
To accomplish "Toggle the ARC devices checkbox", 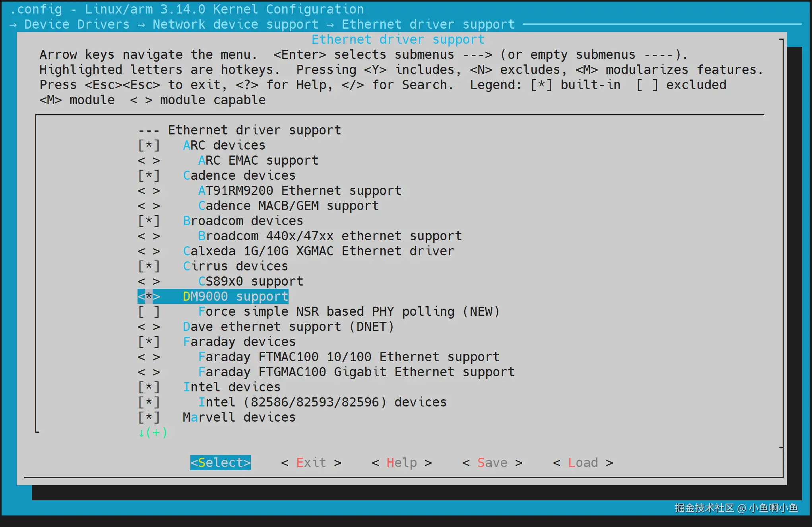I will click(x=149, y=145).
